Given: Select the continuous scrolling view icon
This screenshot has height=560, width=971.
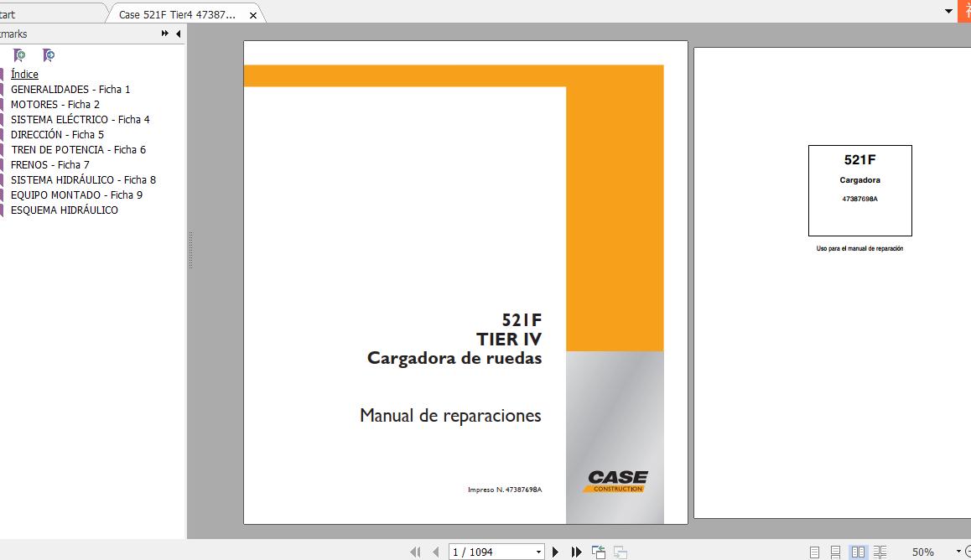Looking at the screenshot, I should coord(835,552).
